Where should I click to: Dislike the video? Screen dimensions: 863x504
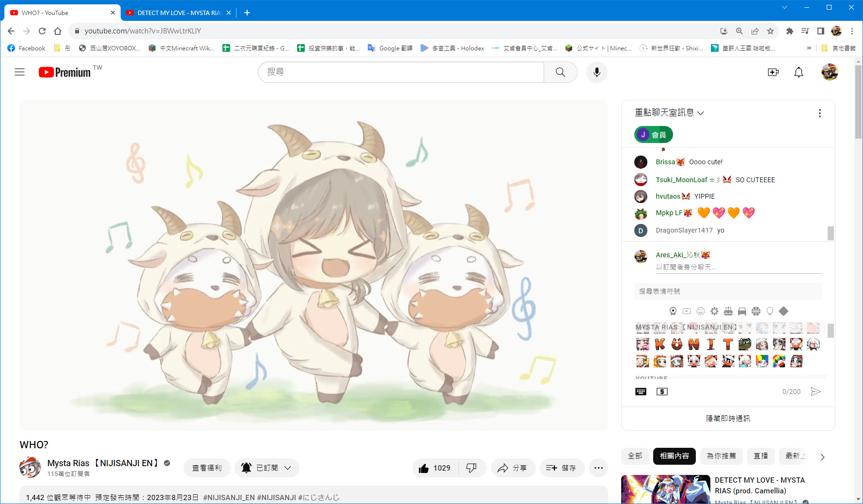471,468
